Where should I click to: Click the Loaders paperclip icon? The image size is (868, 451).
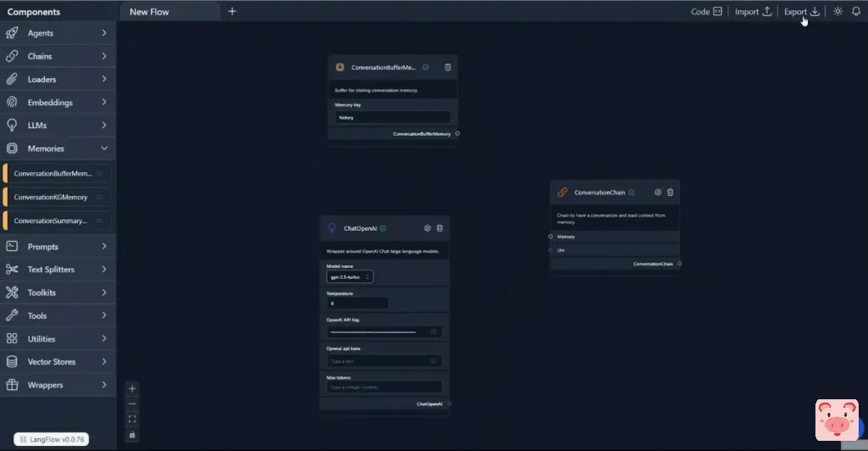12,79
